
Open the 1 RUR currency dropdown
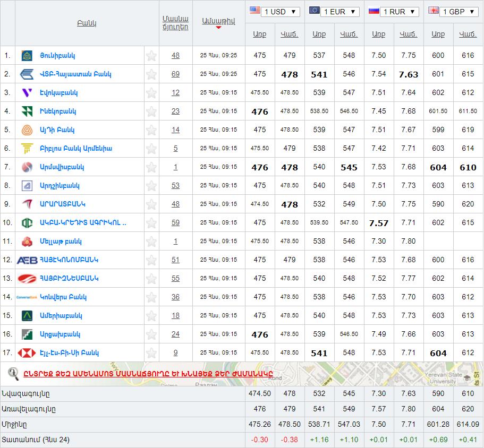[x=399, y=12]
